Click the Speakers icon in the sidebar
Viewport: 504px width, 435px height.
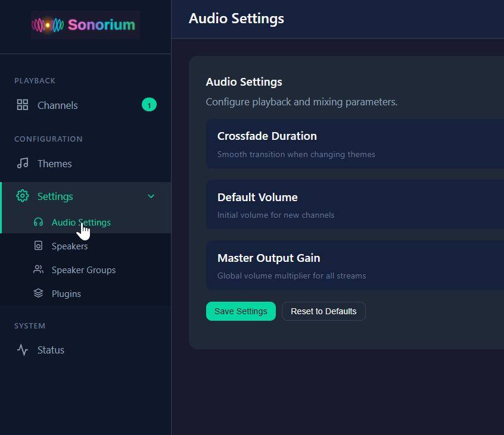pyautogui.click(x=39, y=246)
